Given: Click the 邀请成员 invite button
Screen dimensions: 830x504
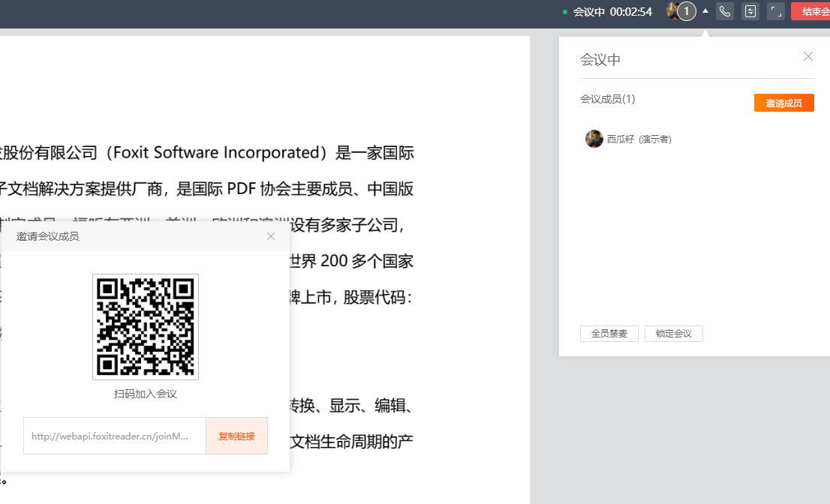Looking at the screenshot, I should [x=783, y=102].
